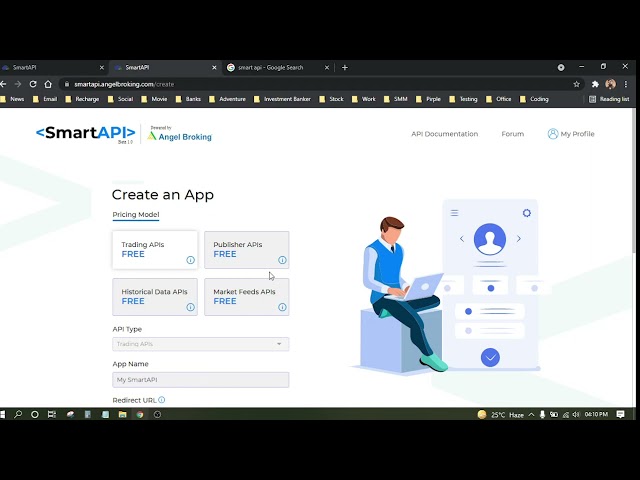Open the Forum link
The image size is (640, 480).
click(x=513, y=134)
